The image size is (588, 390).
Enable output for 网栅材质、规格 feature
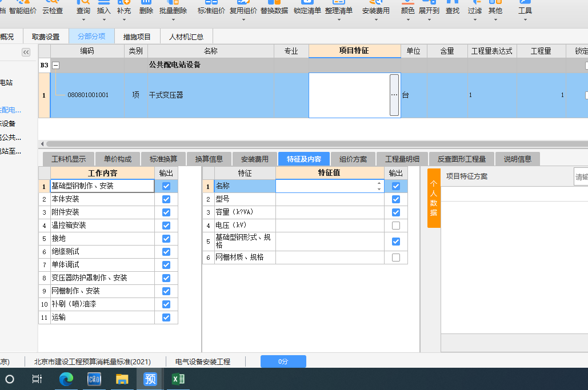pyautogui.click(x=395, y=258)
